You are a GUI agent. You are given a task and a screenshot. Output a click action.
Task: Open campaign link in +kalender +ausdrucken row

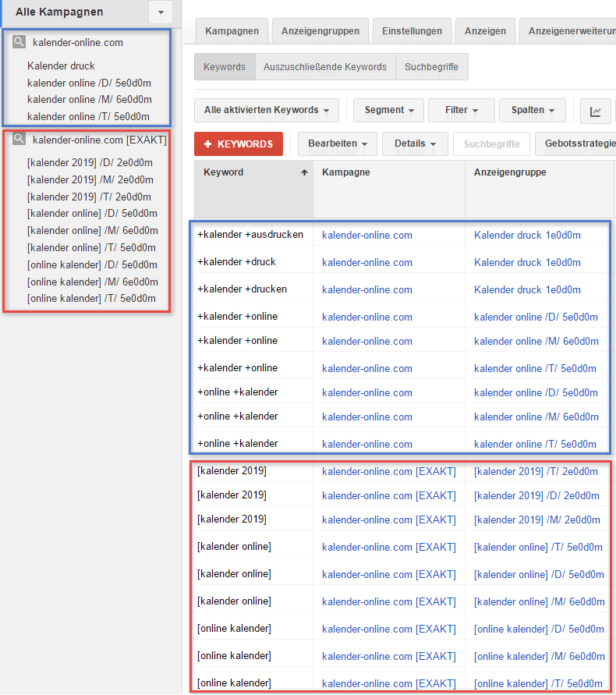367,236
